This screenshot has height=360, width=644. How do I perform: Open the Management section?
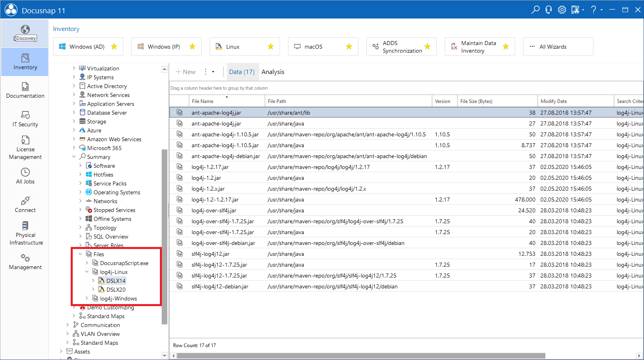pyautogui.click(x=25, y=261)
